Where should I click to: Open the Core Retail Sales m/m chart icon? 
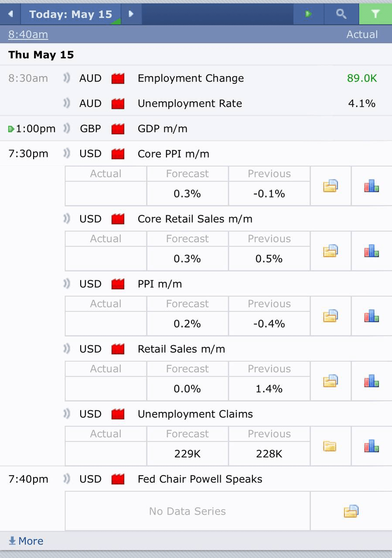(x=372, y=251)
